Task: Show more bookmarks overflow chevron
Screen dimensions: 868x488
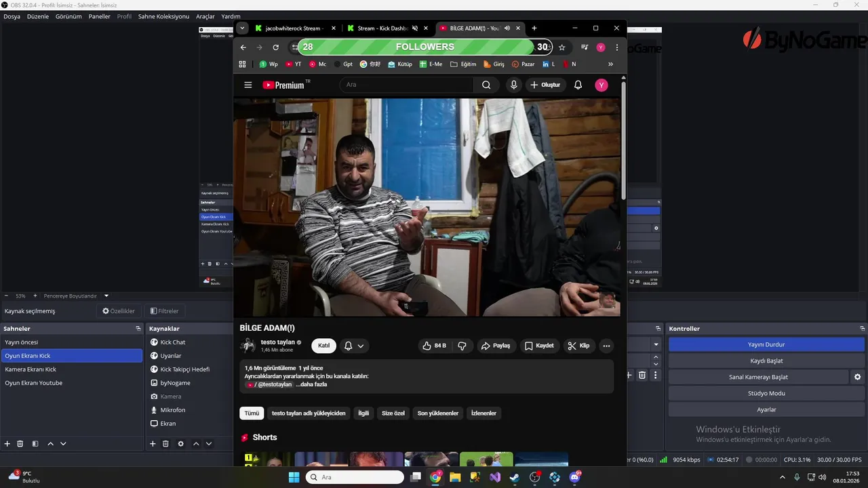Action: click(610, 64)
